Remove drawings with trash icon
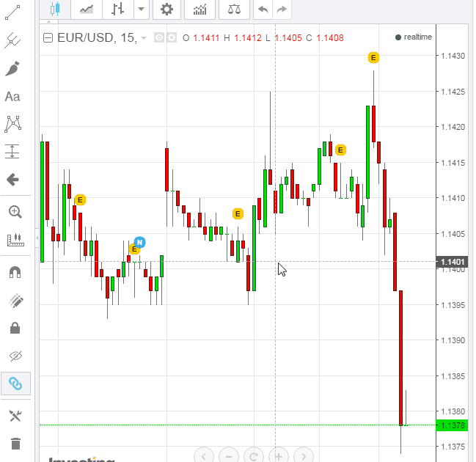This screenshot has height=462, width=476. click(x=15, y=444)
